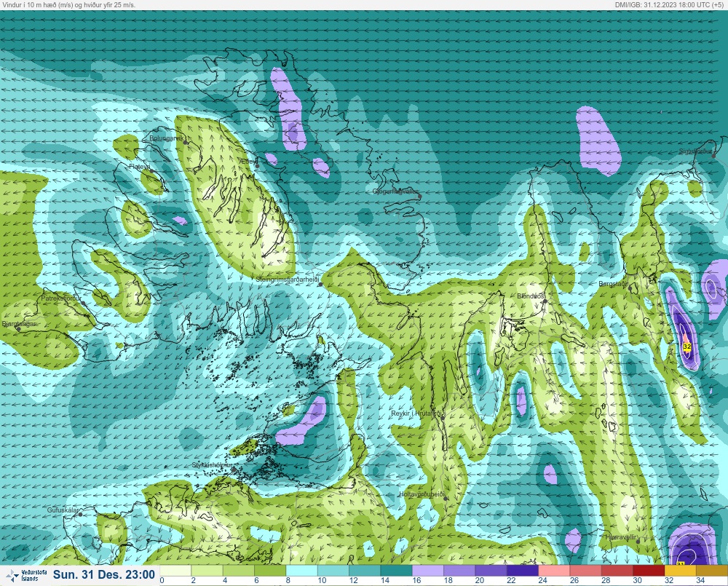Click the Holtavörðuheiði station label
The height and width of the screenshot is (586, 728).
point(422,494)
